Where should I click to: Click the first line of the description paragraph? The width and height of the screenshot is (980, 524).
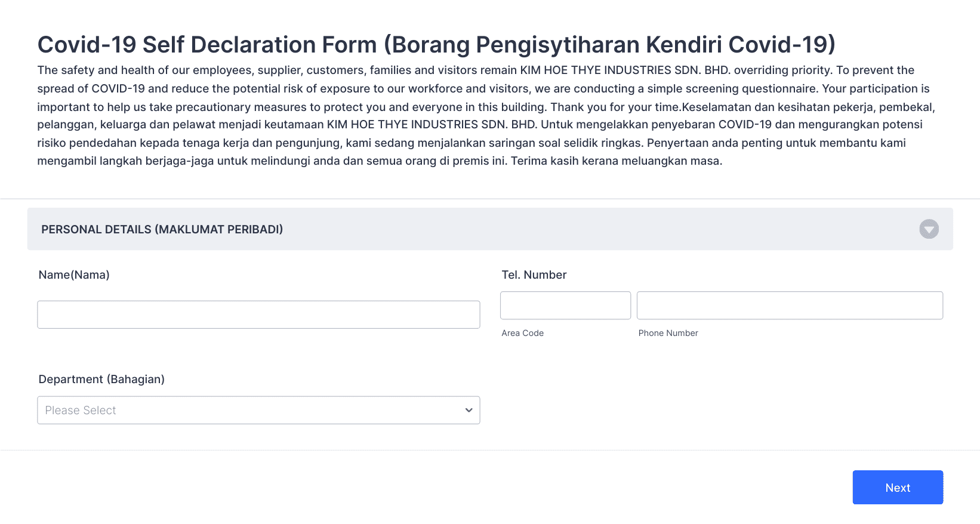tap(476, 70)
